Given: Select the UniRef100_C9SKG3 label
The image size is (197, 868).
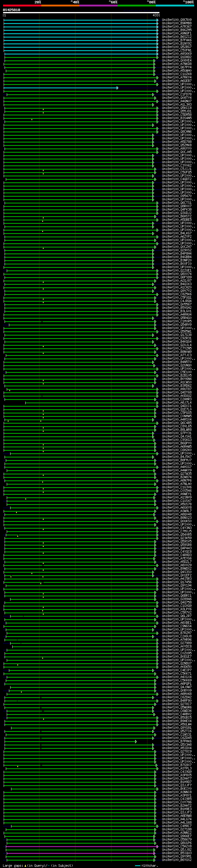Looking at the screenshot, I should (176, 440).
